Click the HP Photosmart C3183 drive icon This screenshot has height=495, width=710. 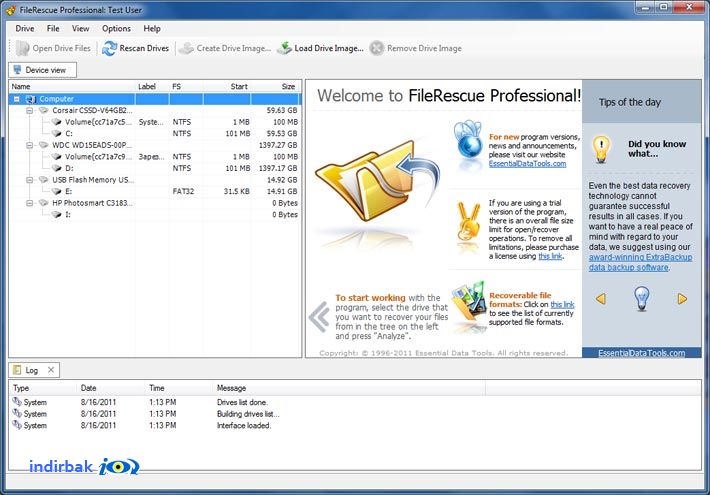(44, 203)
